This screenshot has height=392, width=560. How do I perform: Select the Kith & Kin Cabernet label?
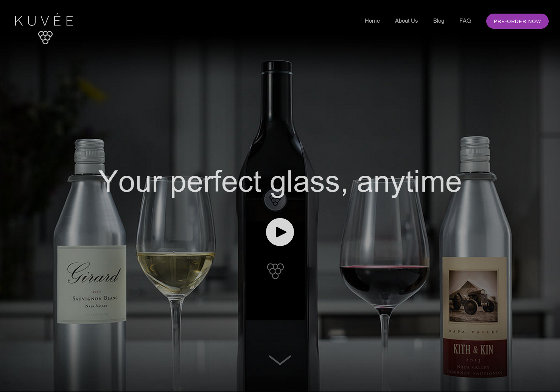coord(474,317)
